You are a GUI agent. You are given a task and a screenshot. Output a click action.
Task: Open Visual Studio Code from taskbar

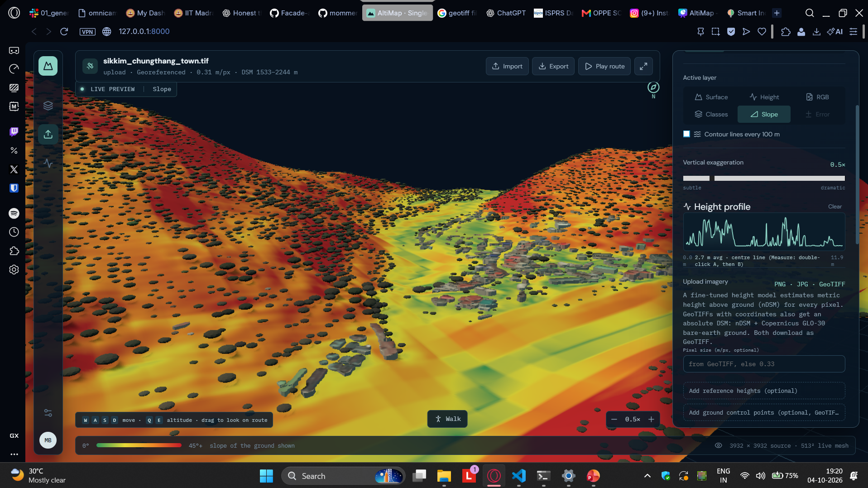click(519, 476)
